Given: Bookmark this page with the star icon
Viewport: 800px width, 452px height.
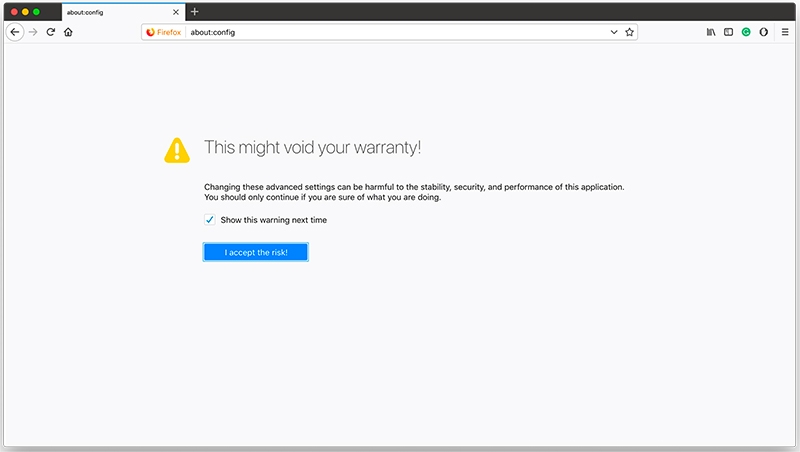Looking at the screenshot, I should point(629,32).
